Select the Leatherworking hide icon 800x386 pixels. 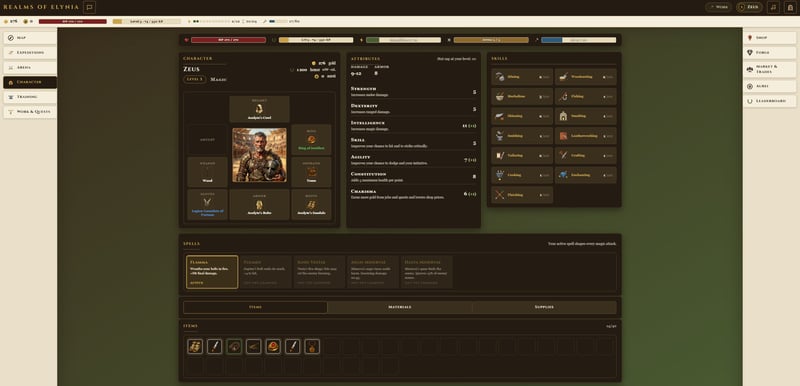click(563, 136)
